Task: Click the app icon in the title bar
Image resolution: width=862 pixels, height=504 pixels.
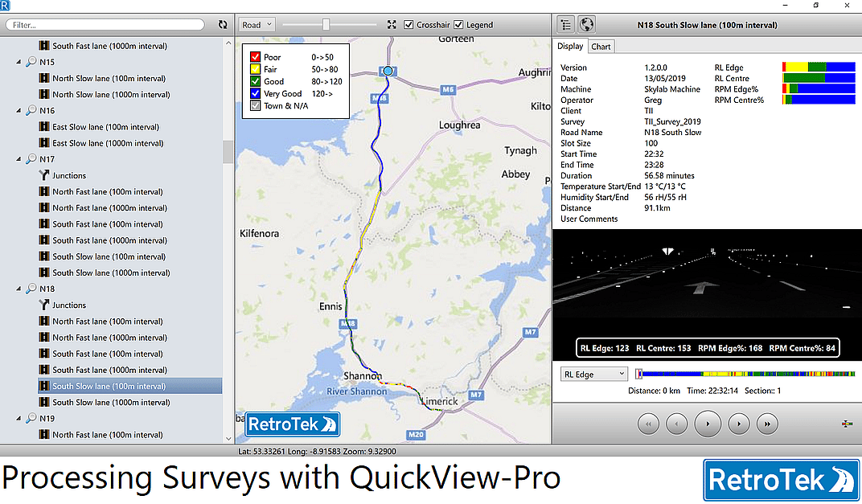Action: (x=5, y=5)
